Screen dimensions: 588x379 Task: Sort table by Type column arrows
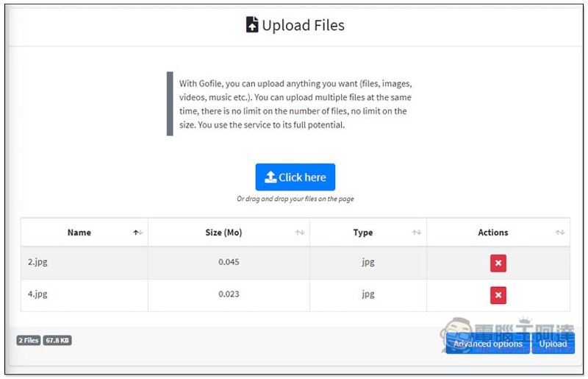click(417, 233)
